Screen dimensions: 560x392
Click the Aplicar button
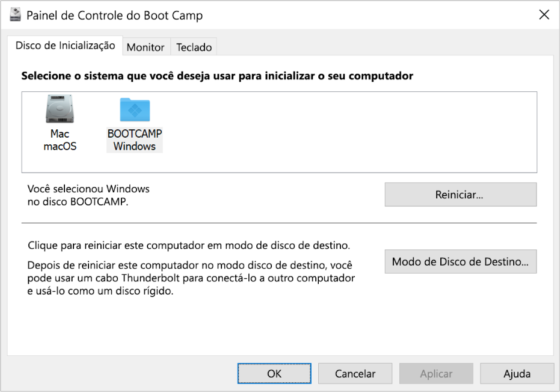436,374
